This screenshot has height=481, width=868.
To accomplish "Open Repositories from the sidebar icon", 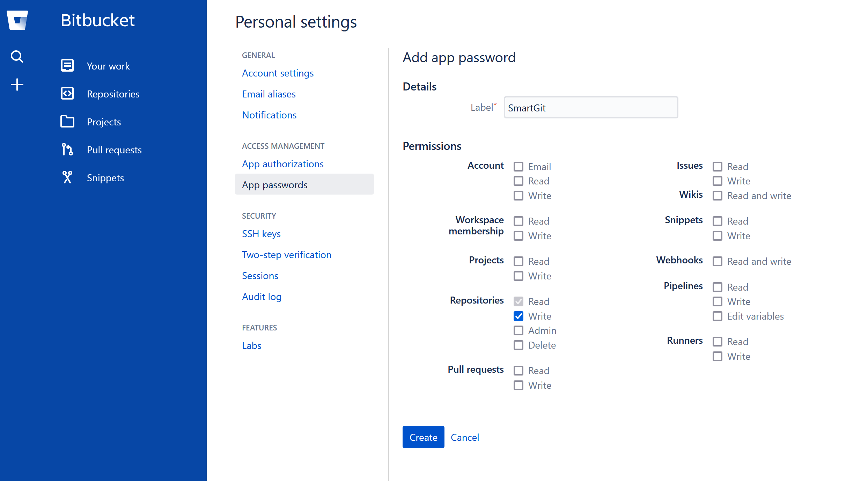I will (67, 93).
